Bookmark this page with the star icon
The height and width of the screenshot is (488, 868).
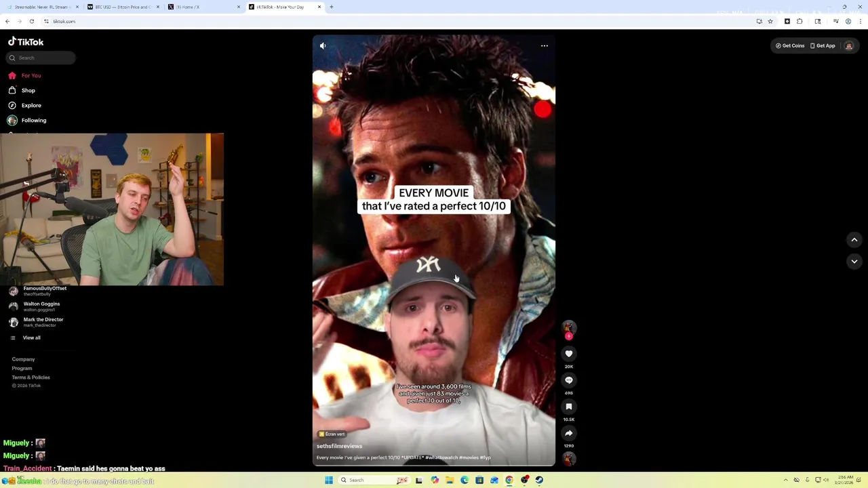click(x=770, y=21)
